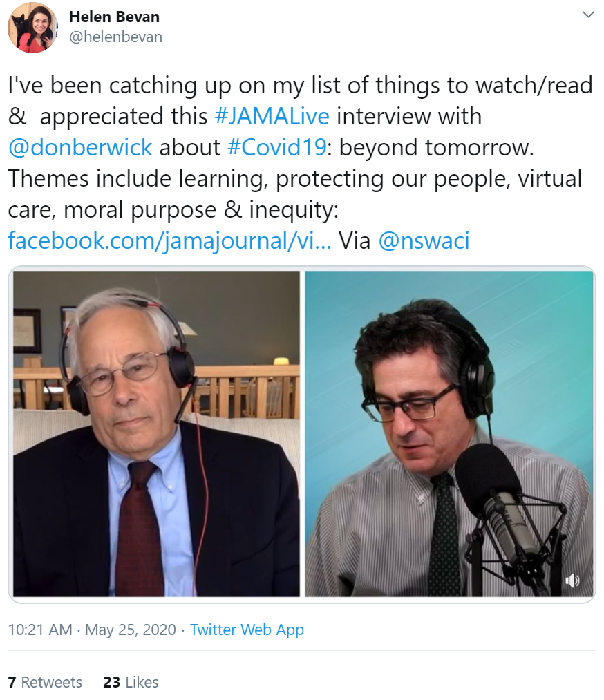Click the Helen Bevan display name

point(114,17)
